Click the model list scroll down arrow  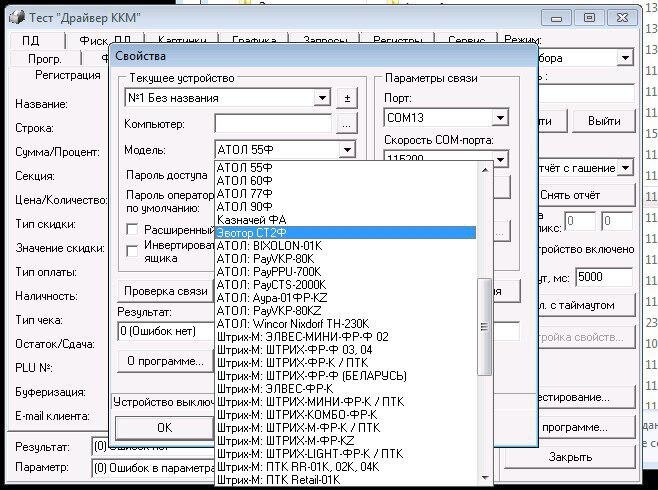[x=485, y=478]
